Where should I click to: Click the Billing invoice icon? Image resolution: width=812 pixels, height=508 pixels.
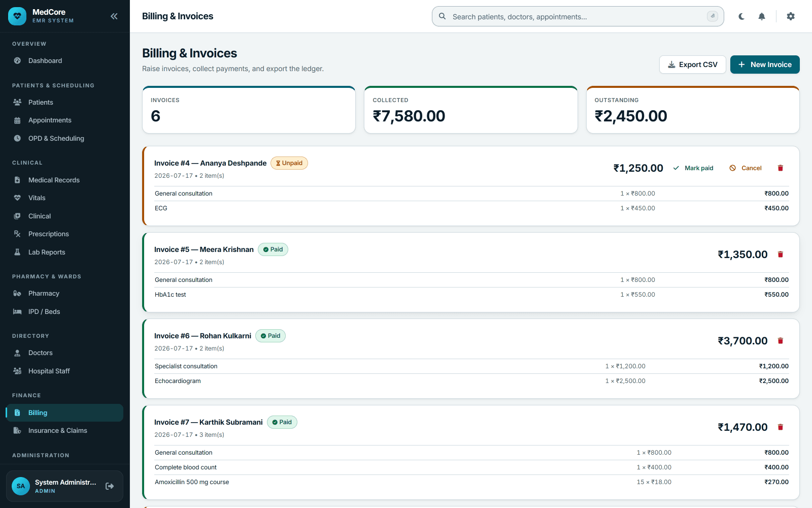tap(17, 412)
